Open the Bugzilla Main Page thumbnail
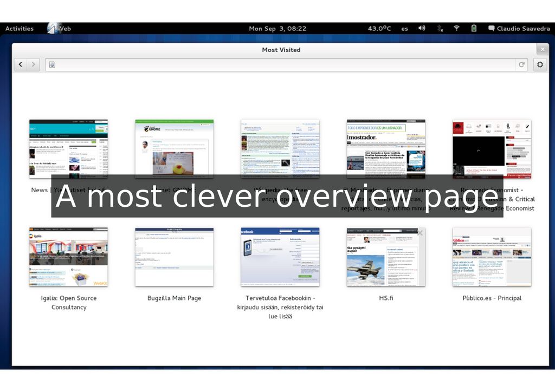Image resolution: width=555 pixels, height=392 pixels. pyautogui.click(x=174, y=257)
